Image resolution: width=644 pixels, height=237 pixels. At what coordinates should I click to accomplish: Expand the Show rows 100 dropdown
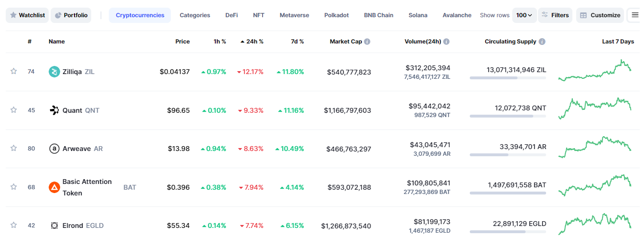[525, 15]
